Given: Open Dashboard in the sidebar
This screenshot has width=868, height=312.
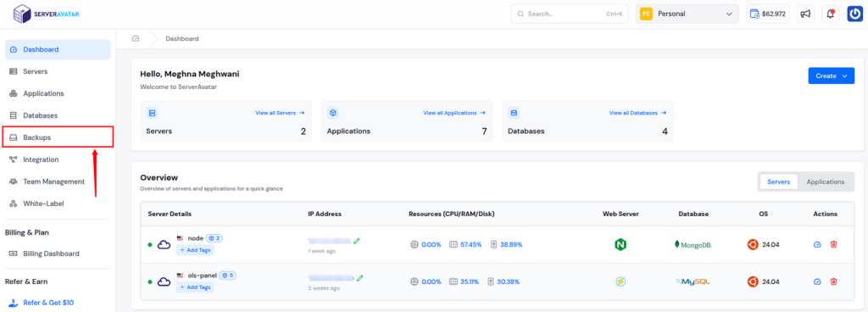Looking at the screenshot, I should [x=58, y=49].
